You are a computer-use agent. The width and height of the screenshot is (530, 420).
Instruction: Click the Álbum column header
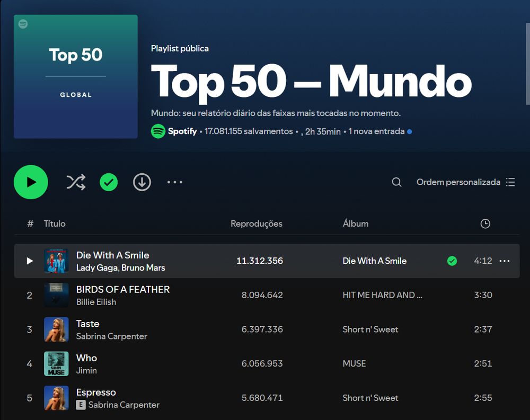[x=355, y=224]
